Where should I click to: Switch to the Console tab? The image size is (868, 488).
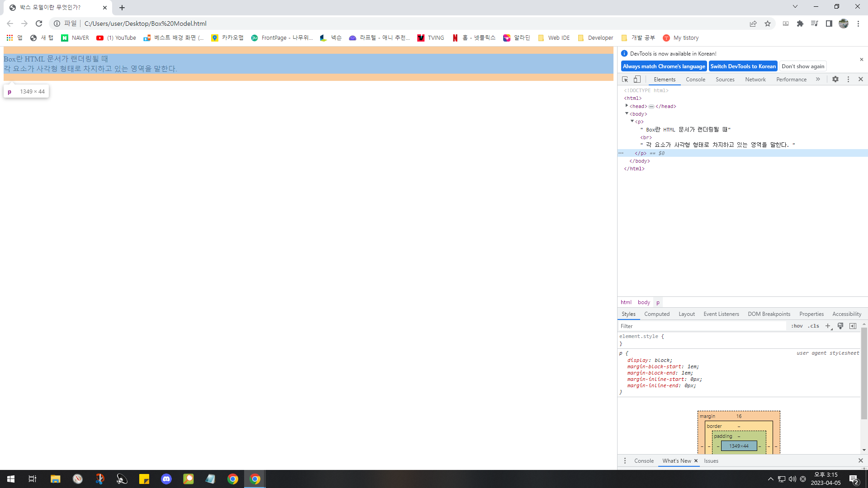(695, 79)
